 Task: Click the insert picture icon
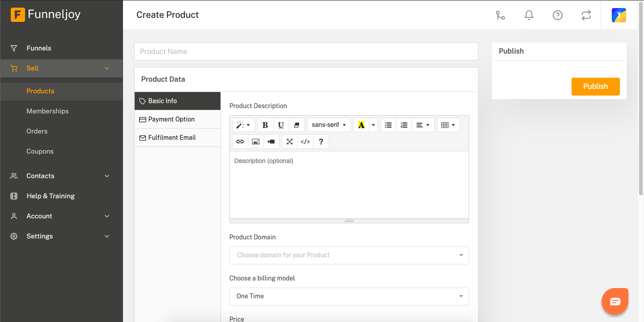[256, 142]
